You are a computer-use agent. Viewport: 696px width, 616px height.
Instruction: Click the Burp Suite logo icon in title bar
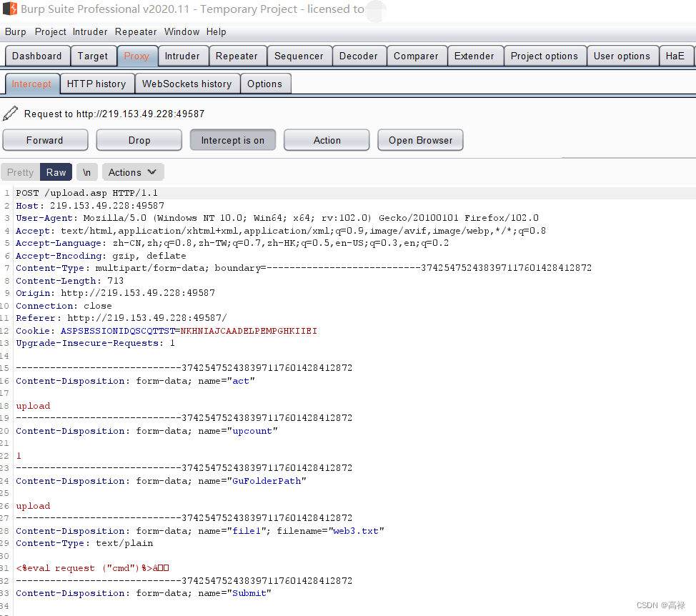[10, 9]
